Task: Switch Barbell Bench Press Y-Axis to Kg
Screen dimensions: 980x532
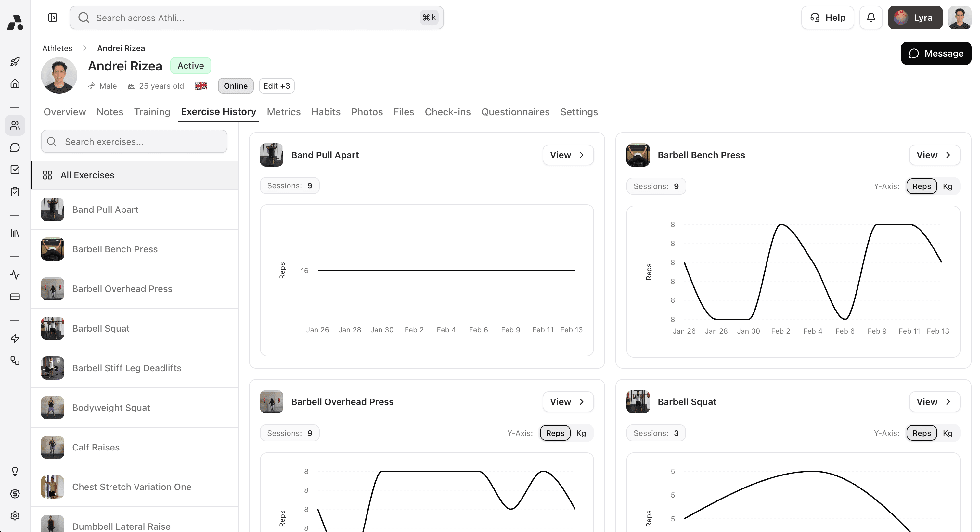Action: (x=948, y=186)
